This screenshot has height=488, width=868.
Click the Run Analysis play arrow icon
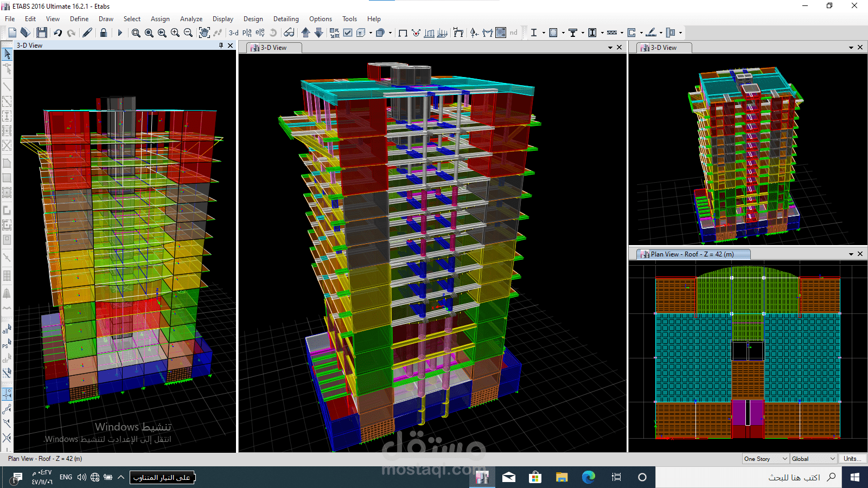[x=120, y=33]
